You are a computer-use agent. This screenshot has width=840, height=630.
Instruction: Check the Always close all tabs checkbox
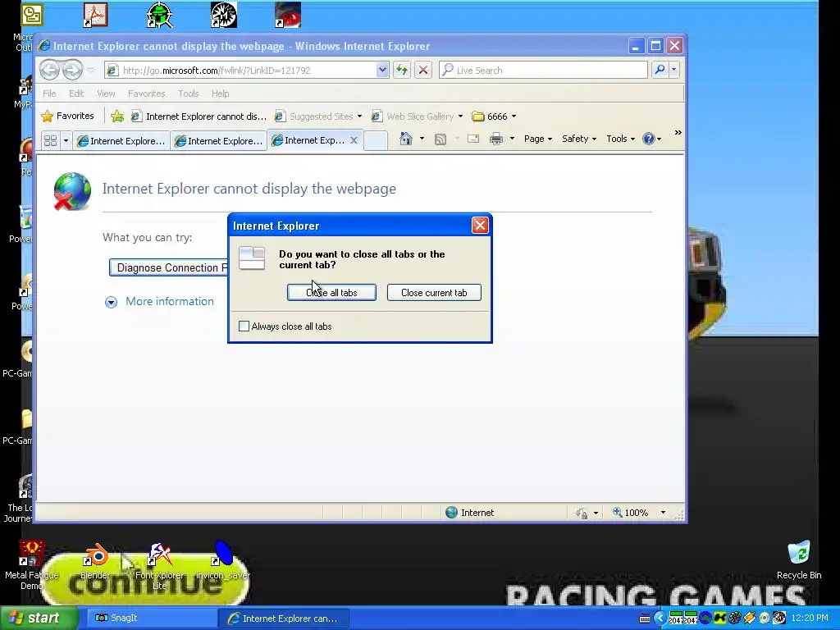click(x=244, y=326)
